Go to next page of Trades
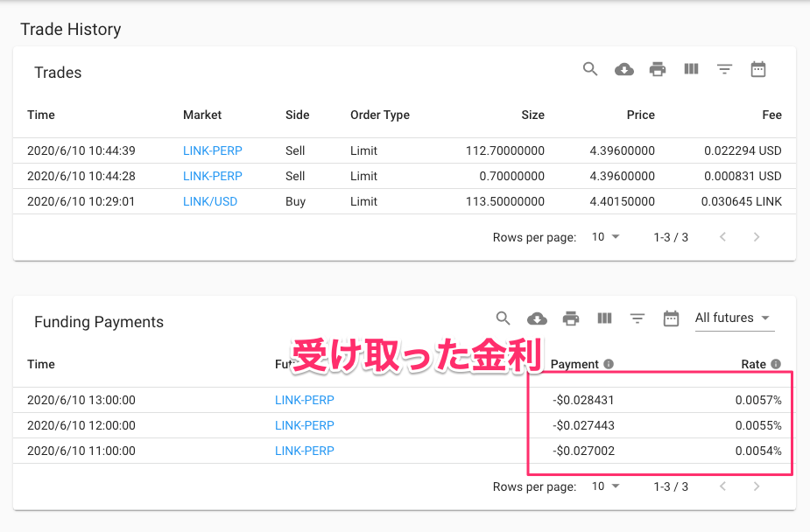 click(x=757, y=237)
